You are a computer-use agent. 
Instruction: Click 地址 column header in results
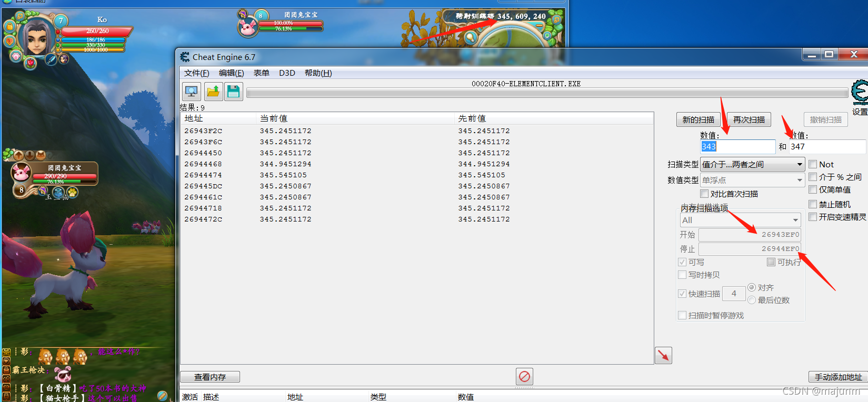click(x=218, y=118)
